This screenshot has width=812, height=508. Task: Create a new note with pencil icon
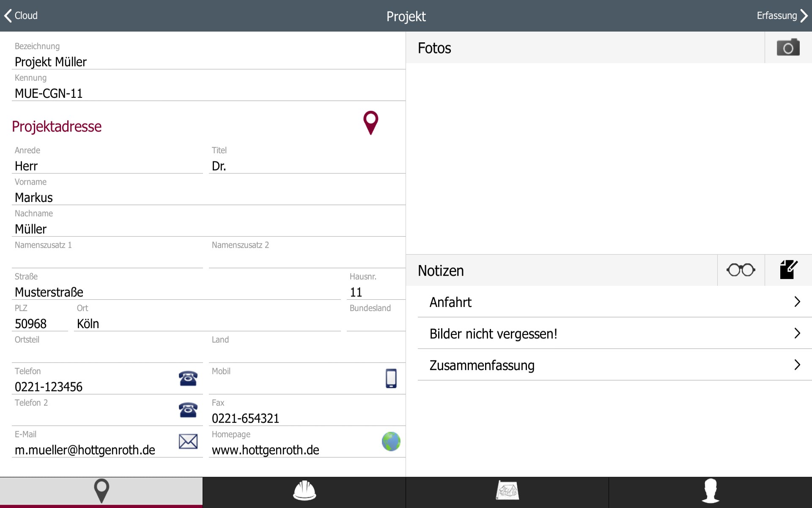[x=788, y=270]
